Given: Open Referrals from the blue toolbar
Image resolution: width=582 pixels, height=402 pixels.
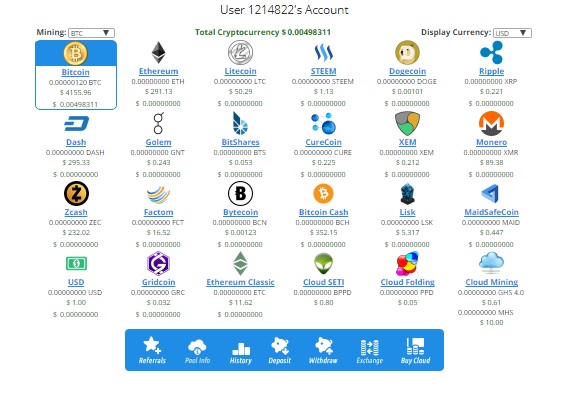Looking at the screenshot, I should pyautogui.click(x=152, y=350).
